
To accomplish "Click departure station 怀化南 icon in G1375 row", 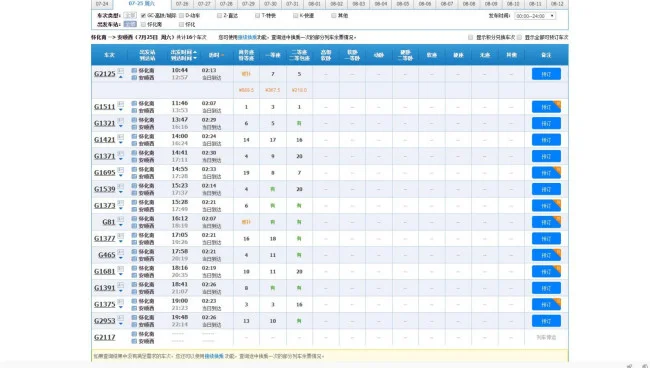I will click(x=134, y=301).
